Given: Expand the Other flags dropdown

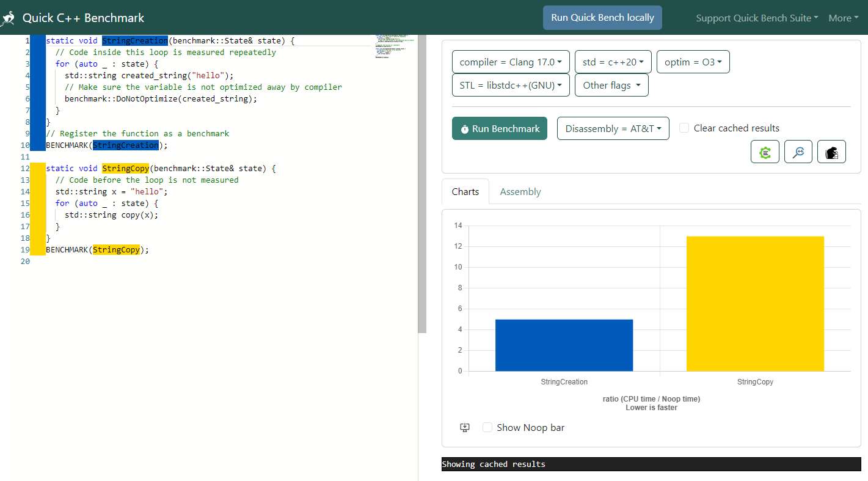Looking at the screenshot, I should coord(611,86).
